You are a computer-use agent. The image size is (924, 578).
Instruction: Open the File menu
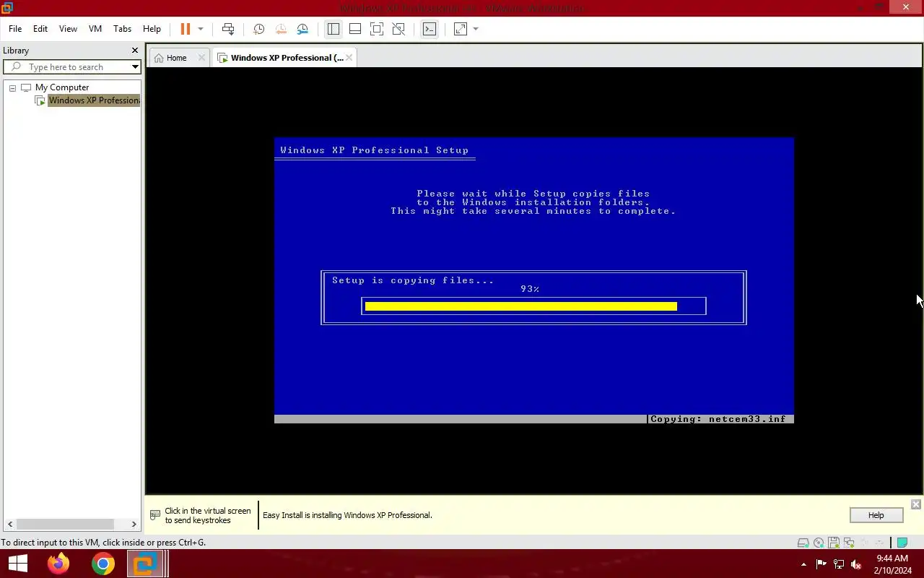pos(15,29)
